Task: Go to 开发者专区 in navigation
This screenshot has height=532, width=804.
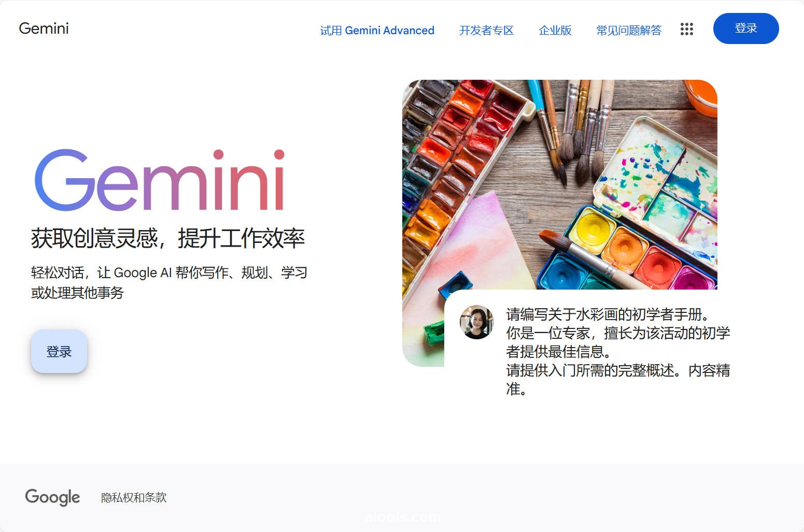Action: [486, 31]
